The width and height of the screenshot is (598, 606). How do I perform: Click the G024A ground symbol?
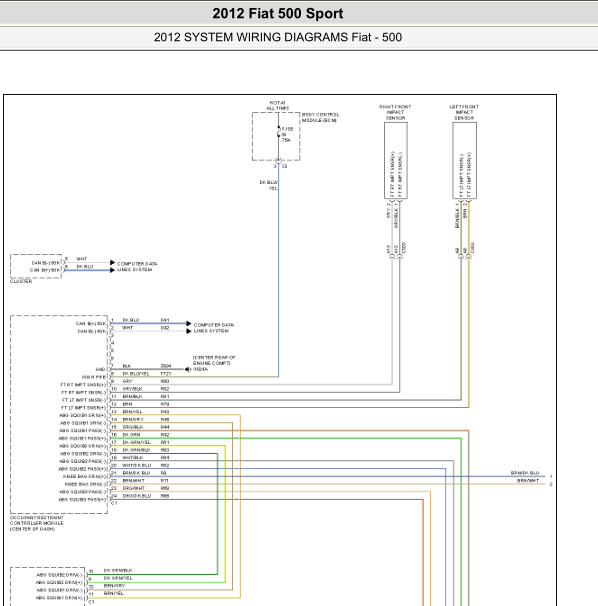(x=187, y=369)
